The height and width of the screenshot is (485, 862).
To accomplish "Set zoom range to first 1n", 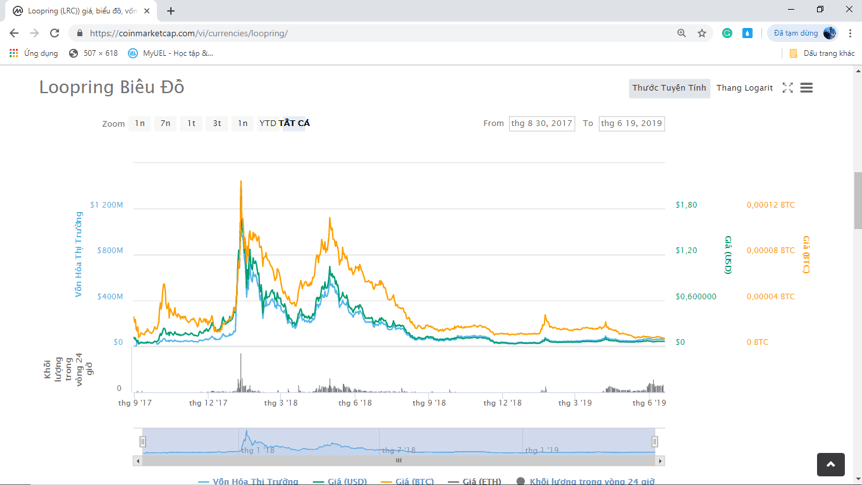I will pos(140,123).
